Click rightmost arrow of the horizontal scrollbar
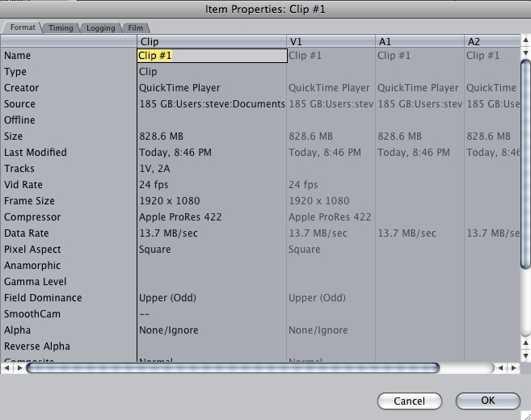531x420 pixels. point(512,367)
